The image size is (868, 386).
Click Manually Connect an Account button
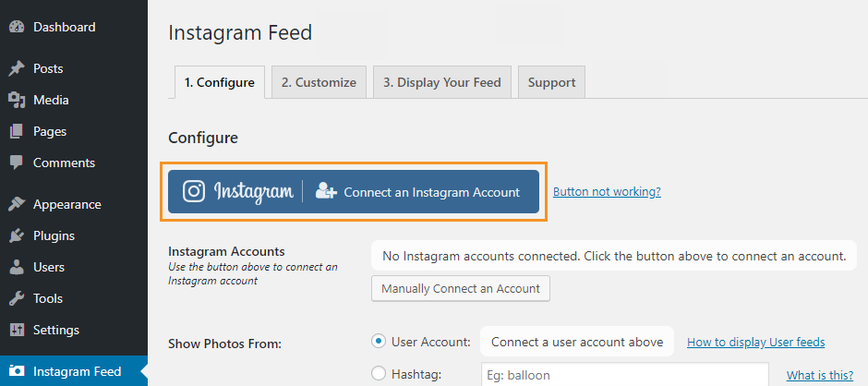461,288
